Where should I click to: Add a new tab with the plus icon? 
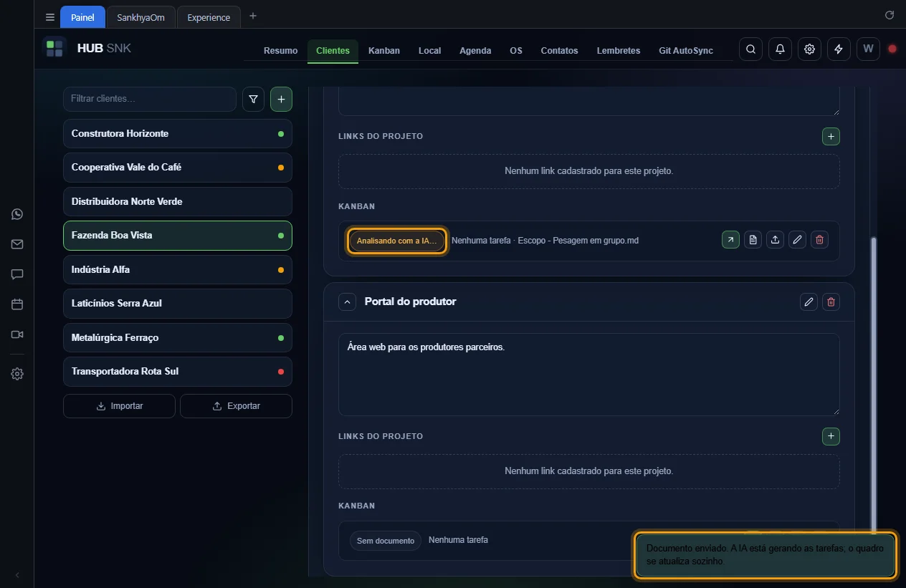(x=253, y=16)
